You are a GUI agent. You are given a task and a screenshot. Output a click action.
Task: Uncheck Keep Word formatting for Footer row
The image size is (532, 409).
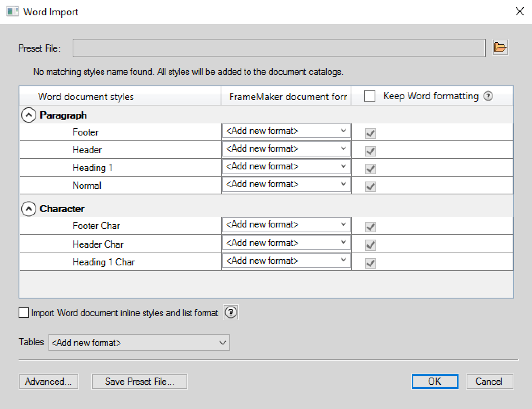(371, 133)
